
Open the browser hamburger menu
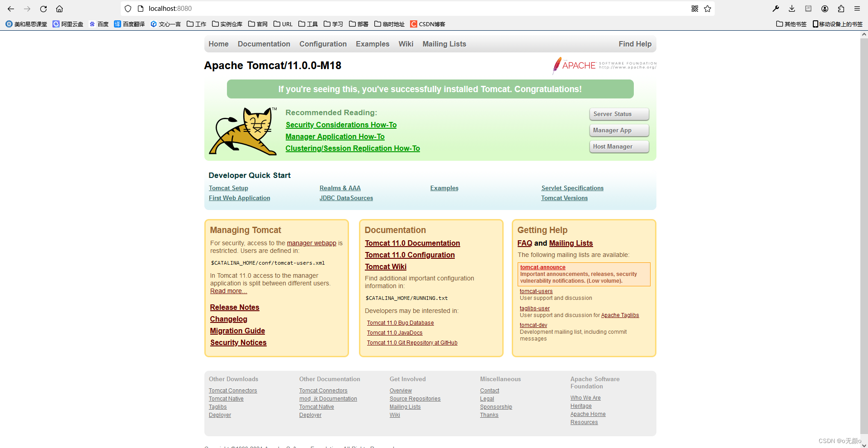tap(857, 9)
